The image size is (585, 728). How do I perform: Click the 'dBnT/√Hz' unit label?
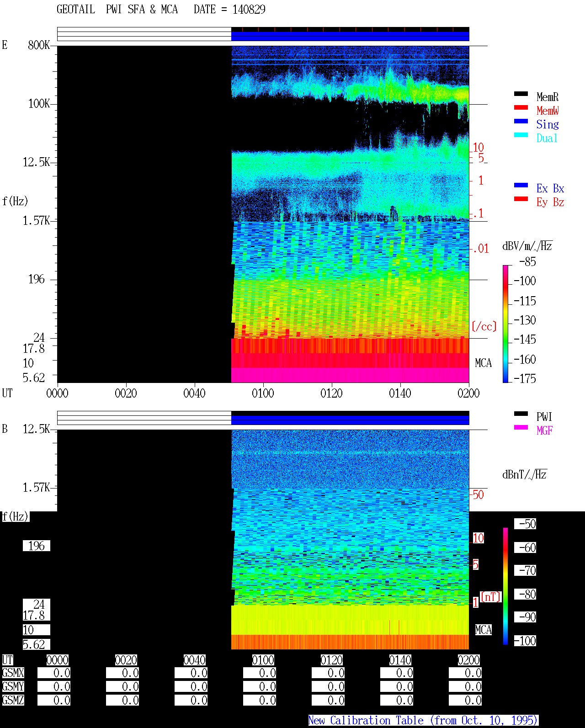(x=525, y=474)
